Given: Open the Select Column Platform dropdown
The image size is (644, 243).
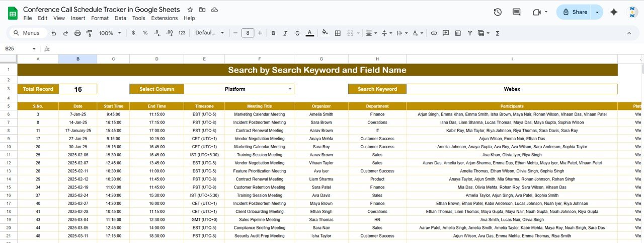Looking at the screenshot, I should (290, 89).
